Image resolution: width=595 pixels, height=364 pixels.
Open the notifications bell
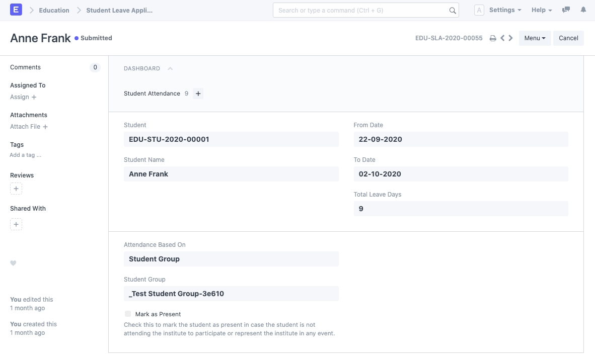pyautogui.click(x=583, y=10)
